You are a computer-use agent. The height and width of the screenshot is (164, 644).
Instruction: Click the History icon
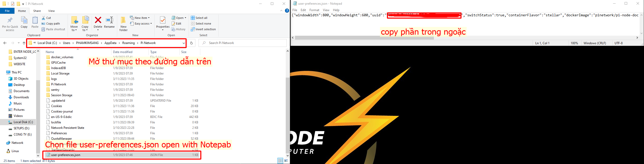(x=173, y=29)
